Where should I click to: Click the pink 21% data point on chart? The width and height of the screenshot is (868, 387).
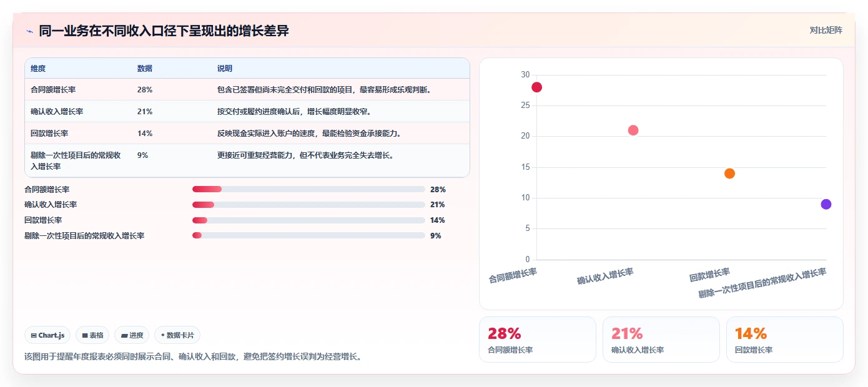(633, 130)
